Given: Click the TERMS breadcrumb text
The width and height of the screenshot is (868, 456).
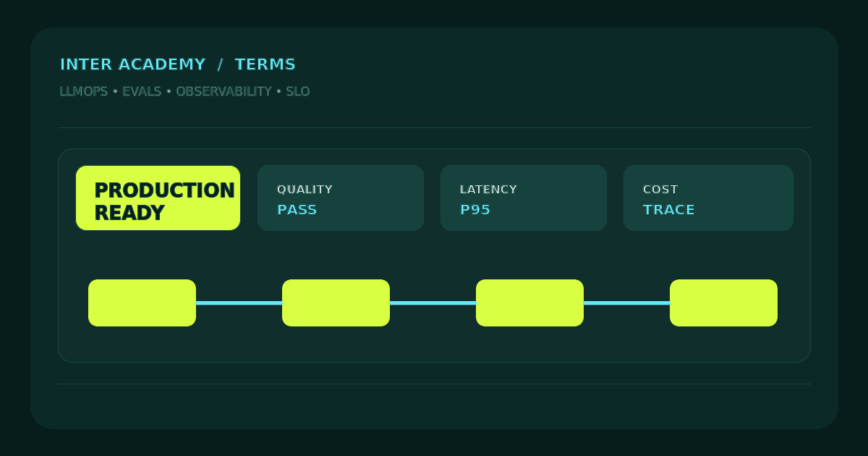Looking at the screenshot, I should point(265,64).
